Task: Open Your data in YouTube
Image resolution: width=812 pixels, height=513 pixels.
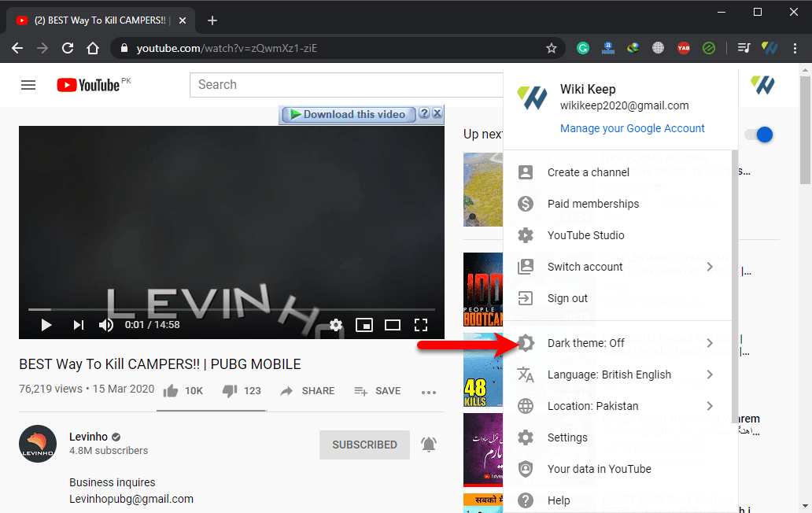Action: tap(618, 469)
